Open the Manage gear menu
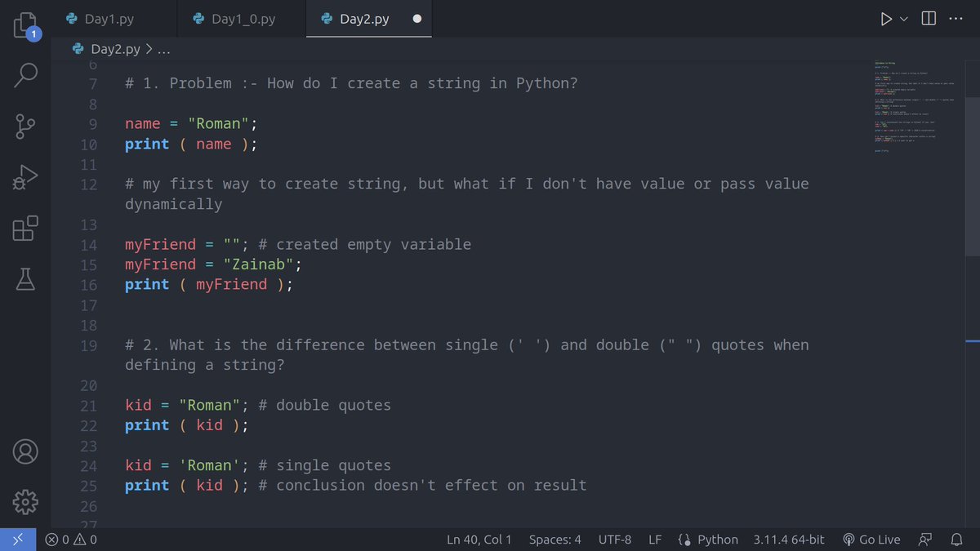The image size is (980, 551). click(x=25, y=501)
